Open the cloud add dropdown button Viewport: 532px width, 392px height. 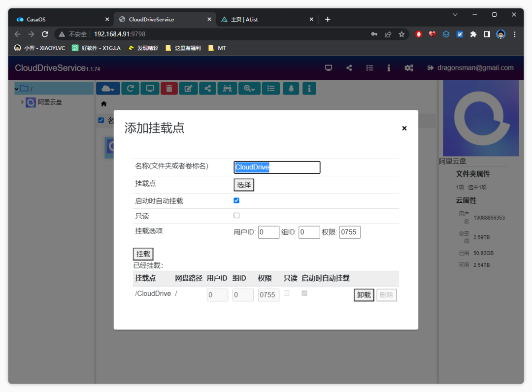coord(107,89)
